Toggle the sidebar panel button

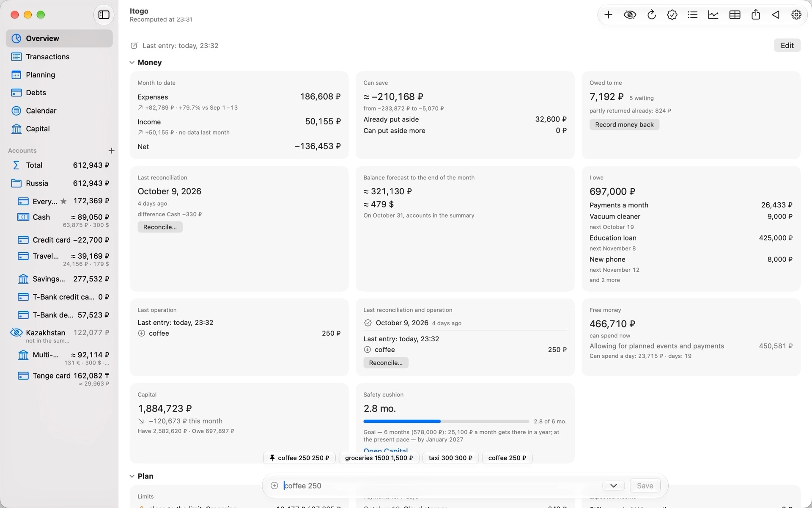[104, 15]
